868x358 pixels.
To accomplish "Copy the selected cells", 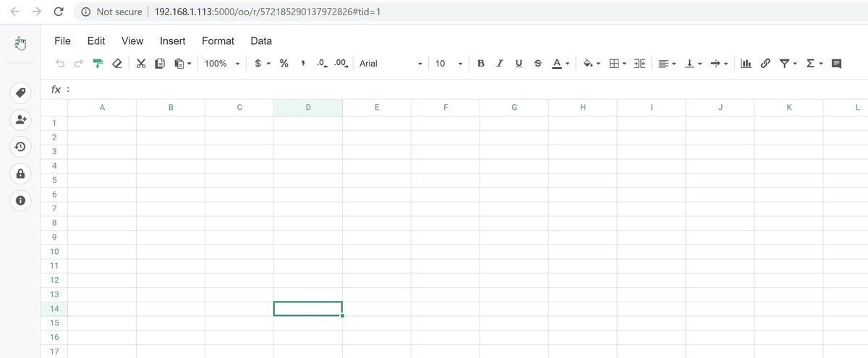I will point(160,64).
